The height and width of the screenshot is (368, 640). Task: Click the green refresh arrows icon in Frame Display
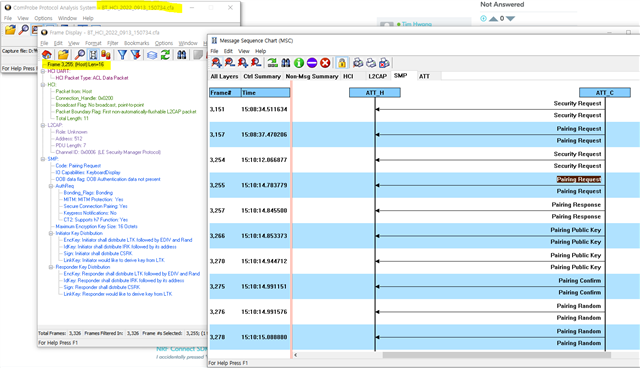(165, 54)
